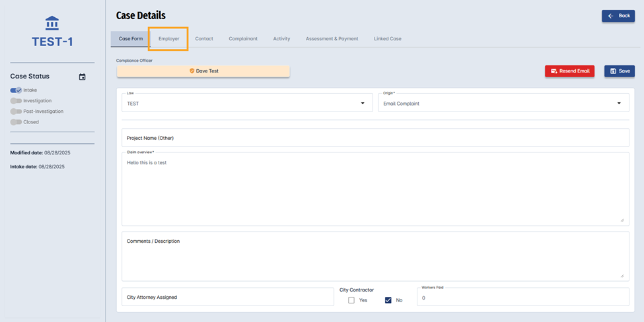Enable the Investigation status switch
The image size is (644, 322).
tap(16, 101)
